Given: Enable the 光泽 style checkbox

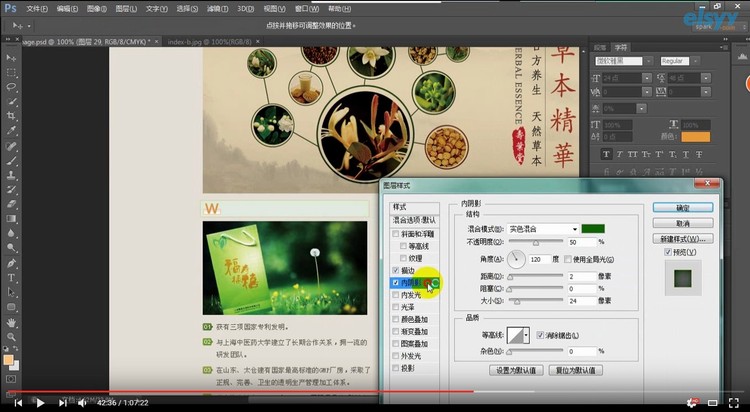Looking at the screenshot, I should 396,307.
